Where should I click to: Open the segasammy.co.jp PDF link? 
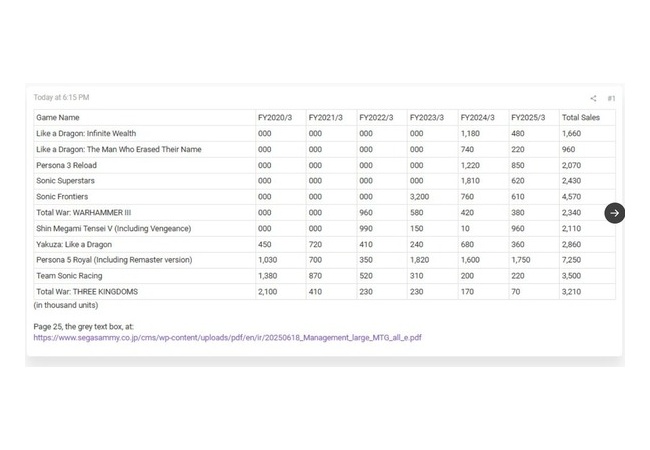[x=227, y=337]
